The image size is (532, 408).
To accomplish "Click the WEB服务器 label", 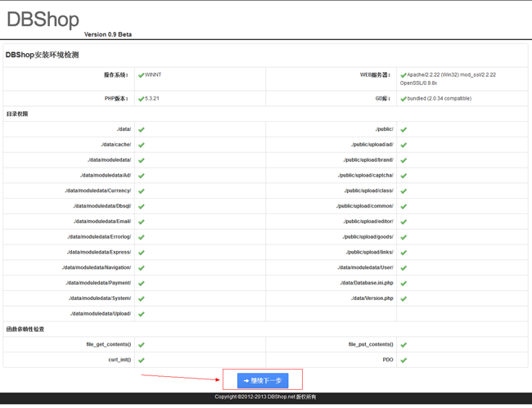I will tap(375, 75).
